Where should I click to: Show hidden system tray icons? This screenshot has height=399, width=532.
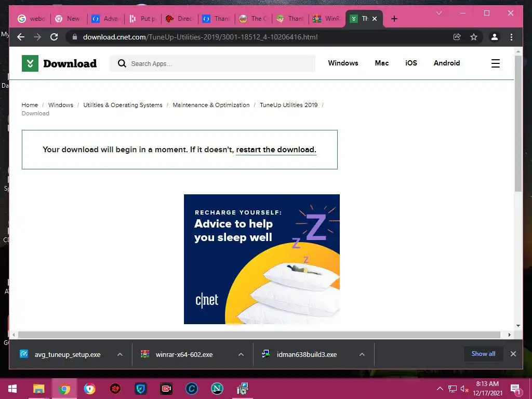[x=440, y=389]
